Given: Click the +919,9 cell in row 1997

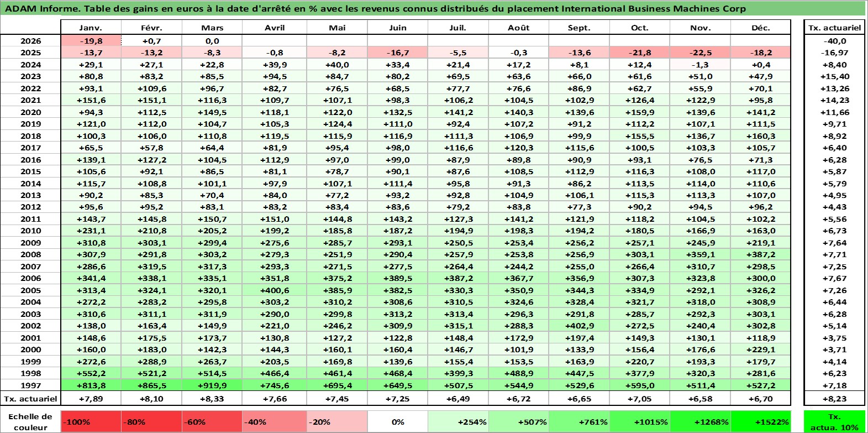Looking at the screenshot, I should tap(212, 385).
